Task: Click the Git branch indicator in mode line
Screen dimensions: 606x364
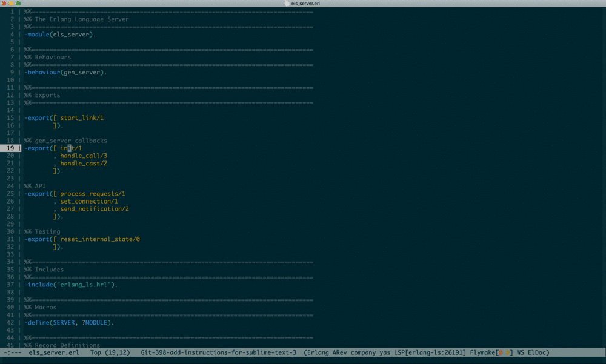Action: (218, 352)
